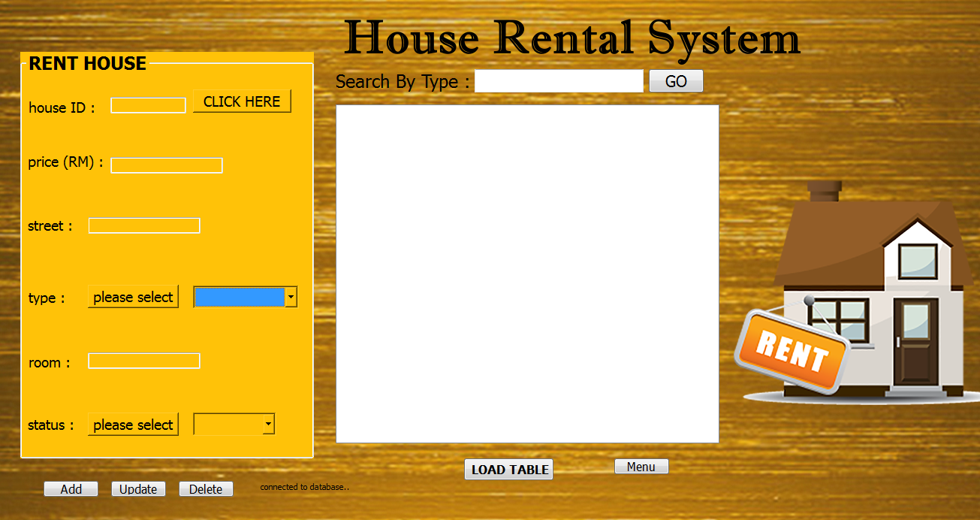Click Delete to remove the house record

coord(206,488)
